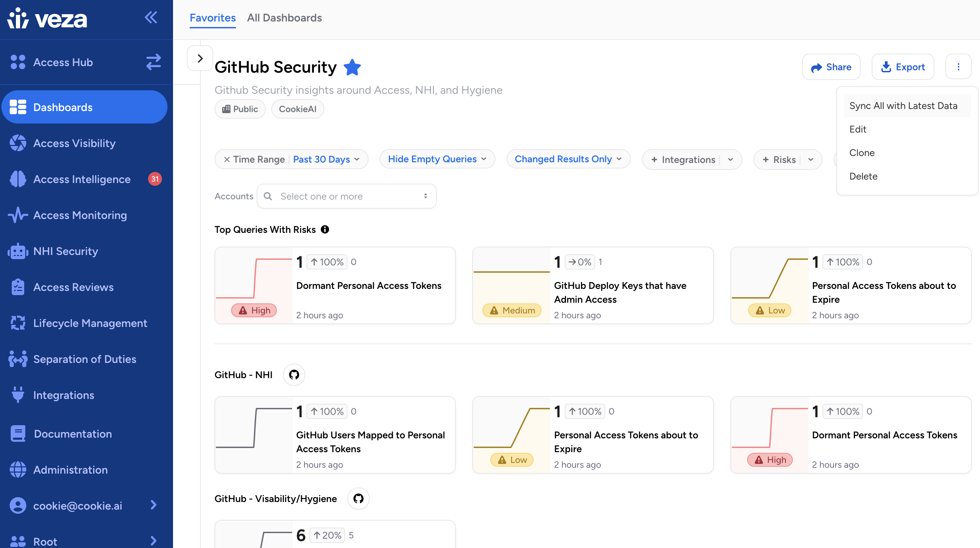Click the 100% change indicator on top Dormant card
Image resolution: width=980 pixels, height=548 pixels.
[327, 262]
